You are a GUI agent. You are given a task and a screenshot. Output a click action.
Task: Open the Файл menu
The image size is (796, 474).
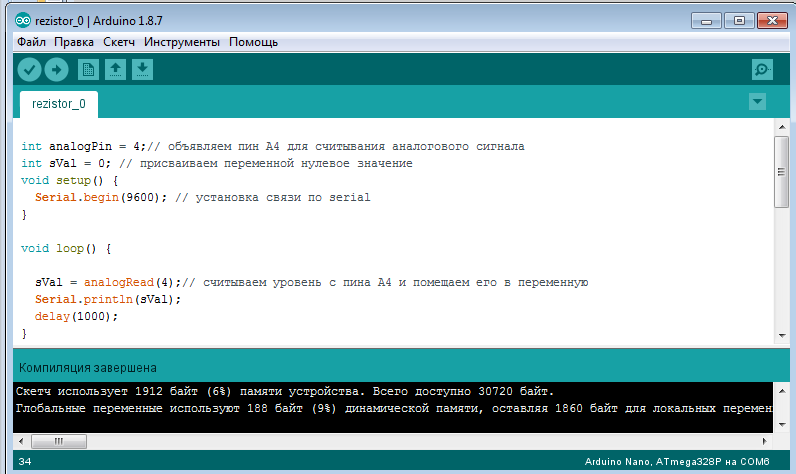pos(31,42)
